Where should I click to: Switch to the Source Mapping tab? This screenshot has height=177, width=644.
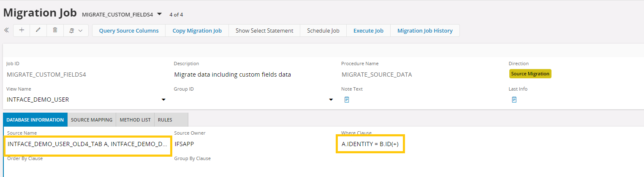[x=92, y=120]
